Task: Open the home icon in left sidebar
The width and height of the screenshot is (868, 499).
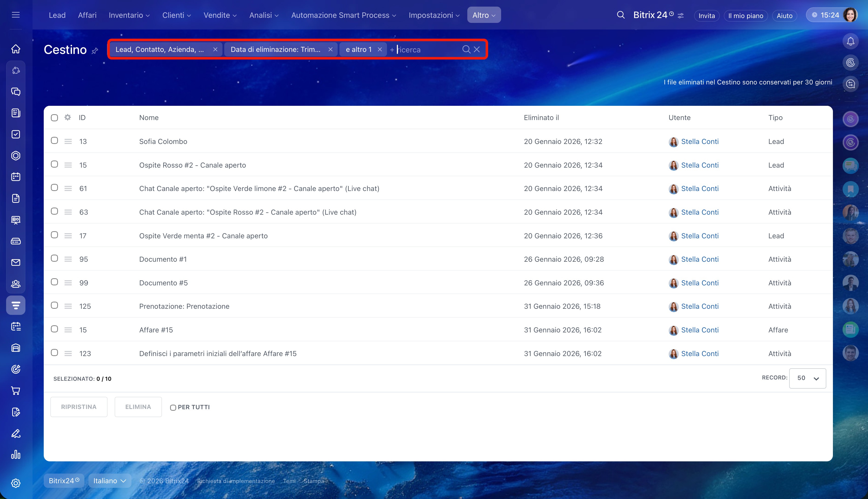Action: (16, 49)
